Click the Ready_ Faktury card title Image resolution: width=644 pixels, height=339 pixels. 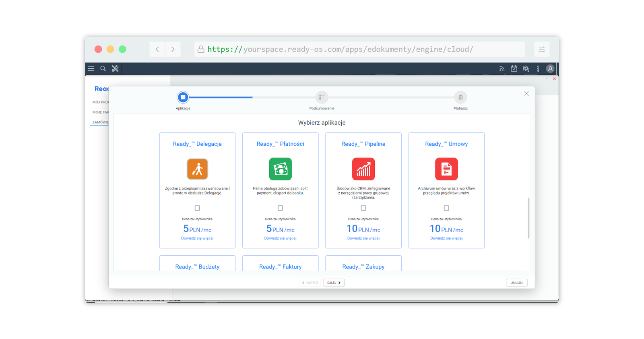[x=281, y=267]
